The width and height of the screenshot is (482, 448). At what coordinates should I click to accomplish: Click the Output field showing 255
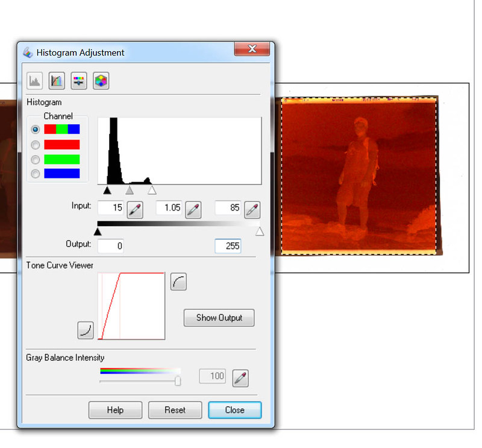[228, 246]
